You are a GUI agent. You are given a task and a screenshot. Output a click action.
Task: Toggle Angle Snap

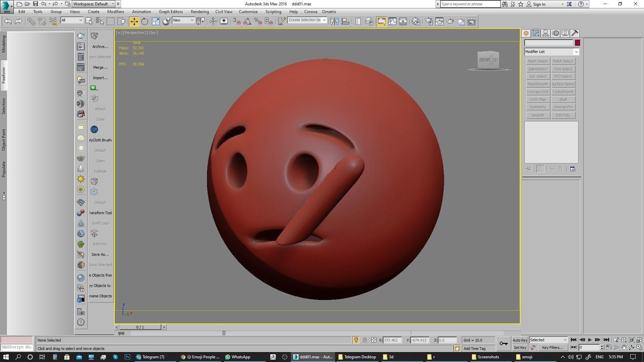point(248,21)
